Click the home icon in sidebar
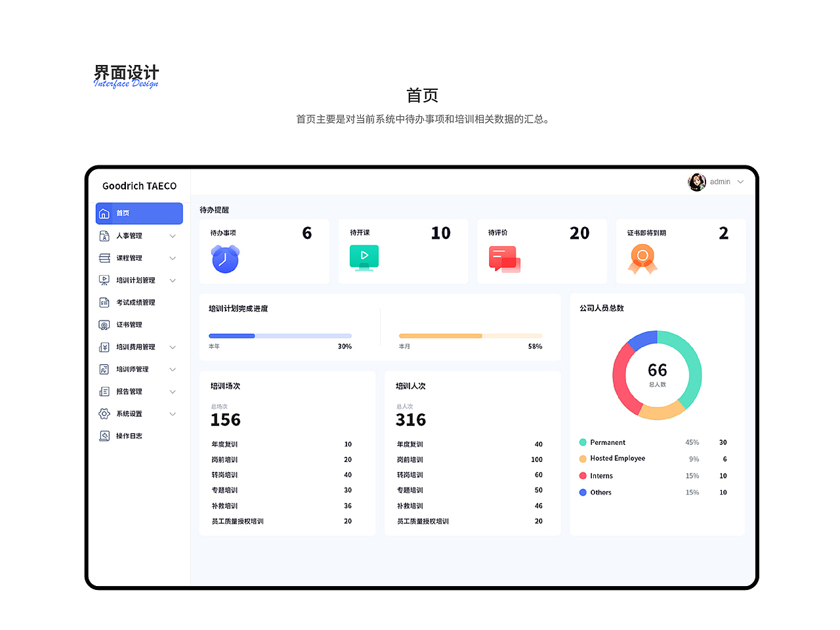The width and height of the screenshot is (840, 630). tap(104, 214)
